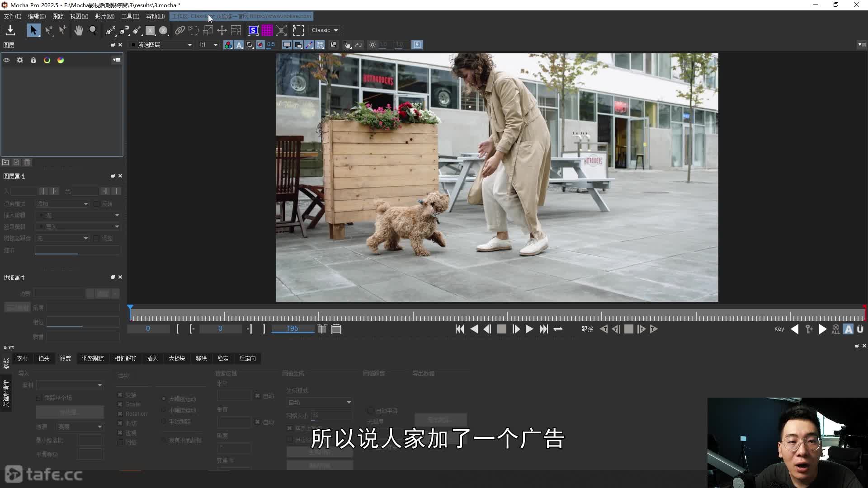Screen dimensions: 868x488
Task: Click the delete layer trash icon
Action: coord(27,162)
